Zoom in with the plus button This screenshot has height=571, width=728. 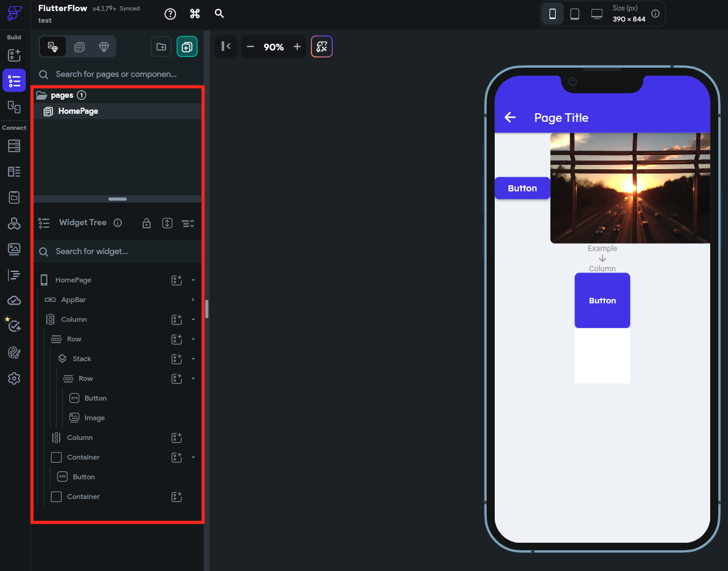(297, 47)
